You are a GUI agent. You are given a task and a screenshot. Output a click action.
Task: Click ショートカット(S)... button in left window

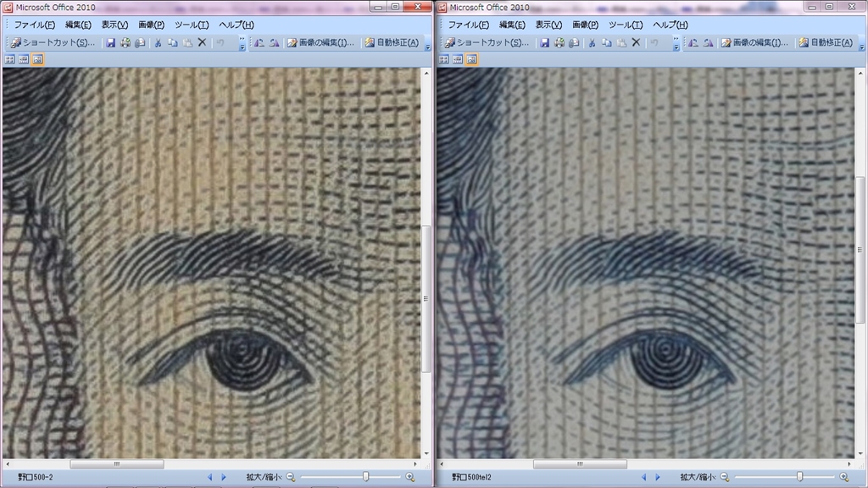pos(53,42)
